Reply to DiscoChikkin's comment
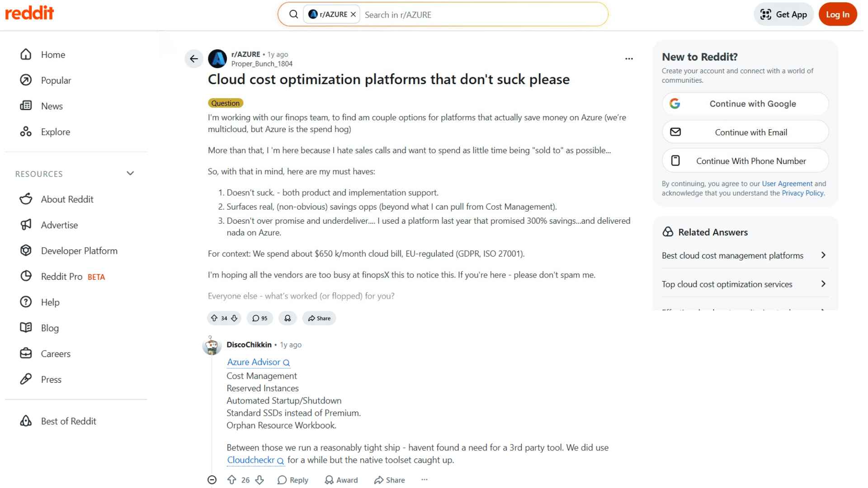The width and height of the screenshot is (868, 488). coord(293,480)
